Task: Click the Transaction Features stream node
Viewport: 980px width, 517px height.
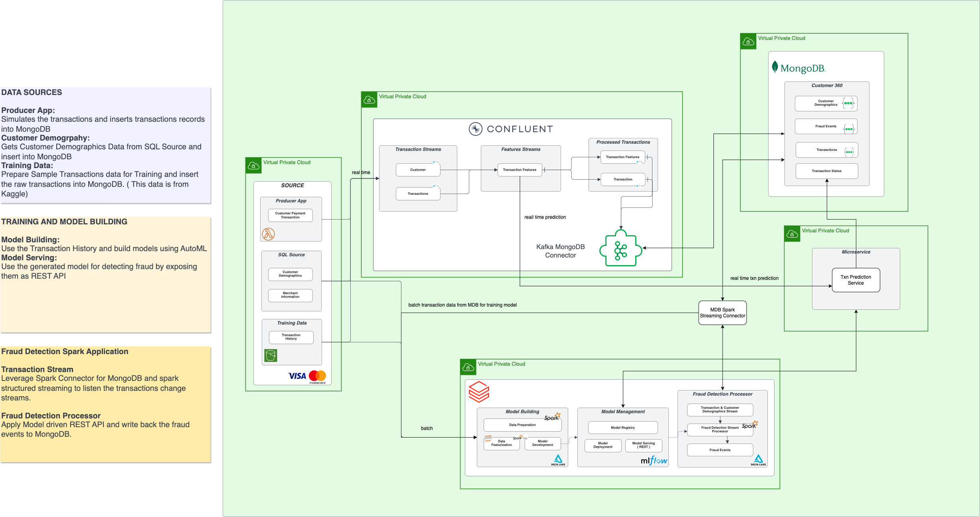Action: 520,170
